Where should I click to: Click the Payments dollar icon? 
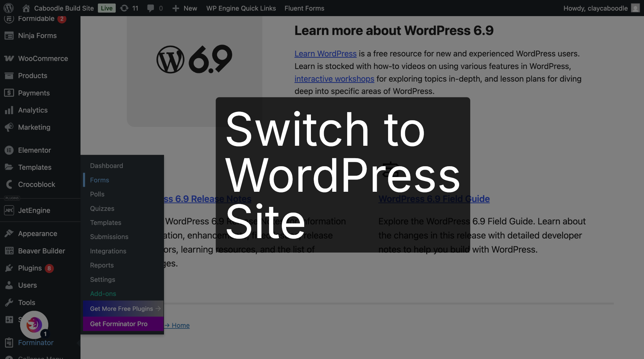click(9, 93)
